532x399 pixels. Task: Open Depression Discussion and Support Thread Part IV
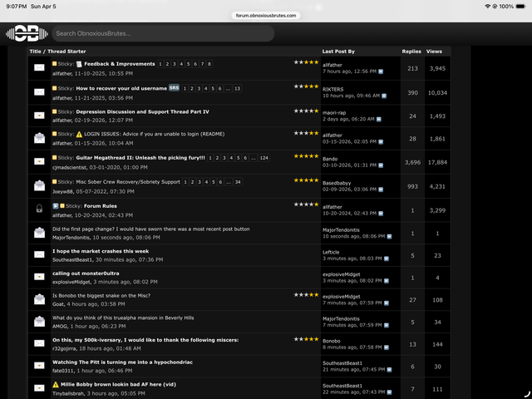point(142,111)
